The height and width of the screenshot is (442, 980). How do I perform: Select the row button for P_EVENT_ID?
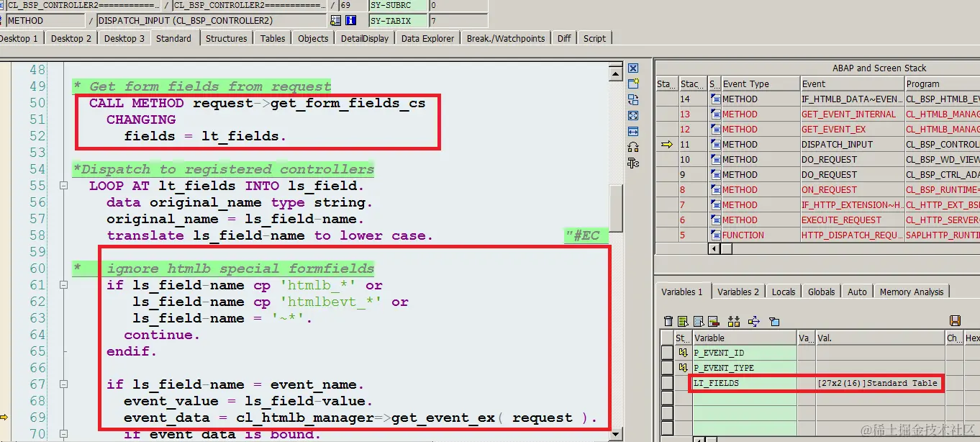point(667,353)
